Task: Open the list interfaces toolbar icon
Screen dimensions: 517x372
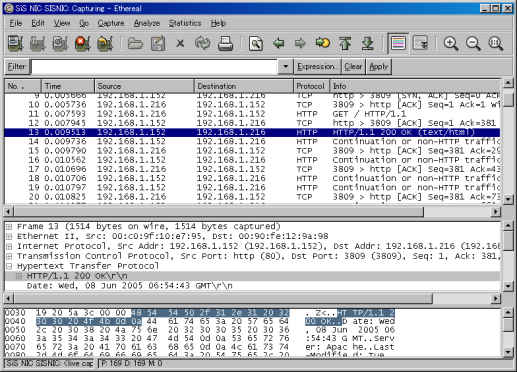Action: point(15,43)
